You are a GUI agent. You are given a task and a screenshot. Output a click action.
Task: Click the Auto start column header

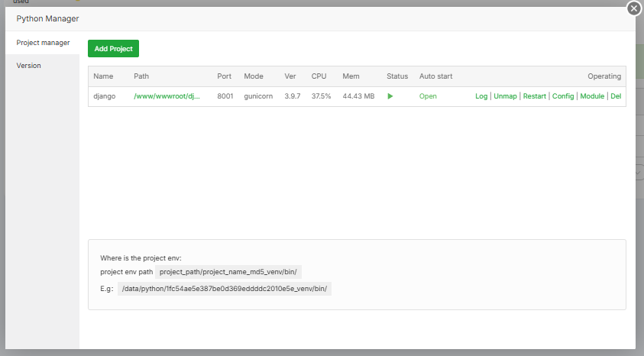[435, 76]
